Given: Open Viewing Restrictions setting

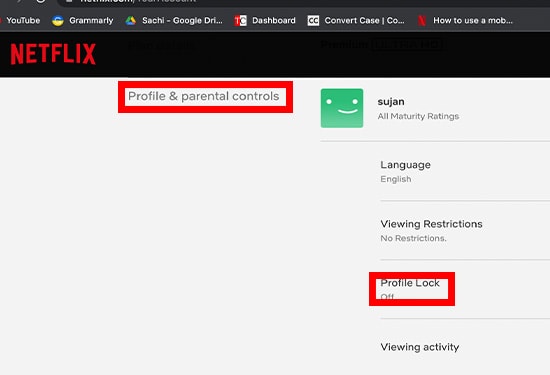Looking at the screenshot, I should (431, 224).
